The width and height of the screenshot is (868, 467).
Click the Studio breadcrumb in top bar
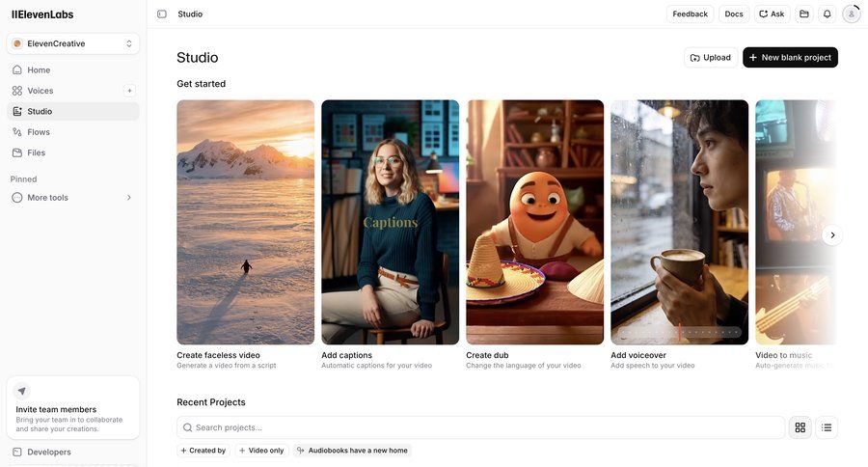click(190, 14)
